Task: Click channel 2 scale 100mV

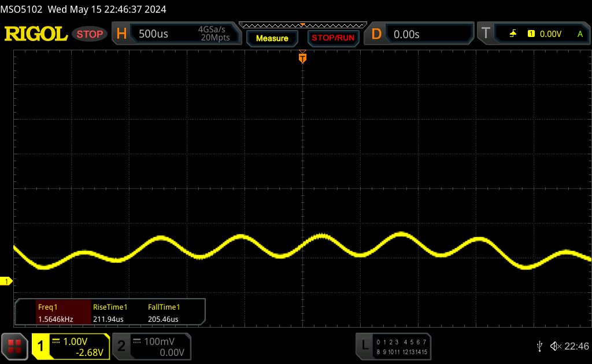Action: coord(160,341)
